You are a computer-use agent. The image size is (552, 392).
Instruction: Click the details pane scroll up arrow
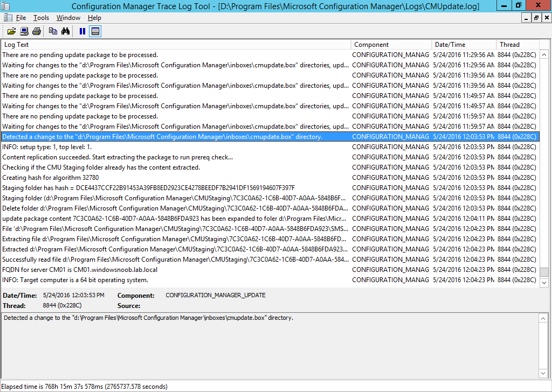pyautogui.click(x=543, y=319)
